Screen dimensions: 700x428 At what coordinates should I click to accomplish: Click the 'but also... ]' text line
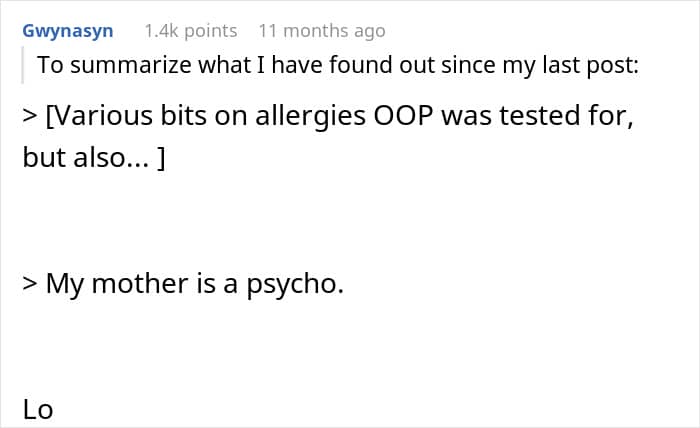pos(93,158)
